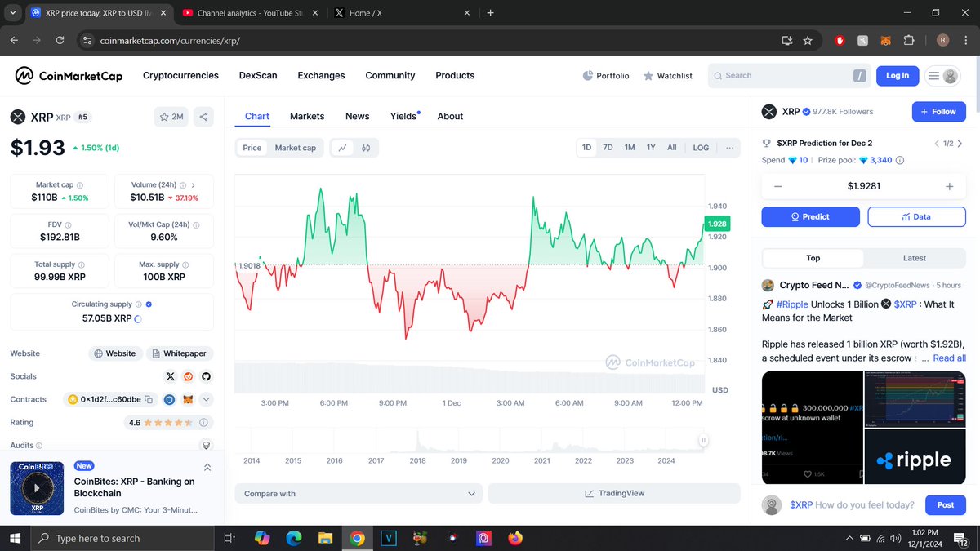The image size is (980, 551).
Task: Open the About tab
Action: (450, 116)
